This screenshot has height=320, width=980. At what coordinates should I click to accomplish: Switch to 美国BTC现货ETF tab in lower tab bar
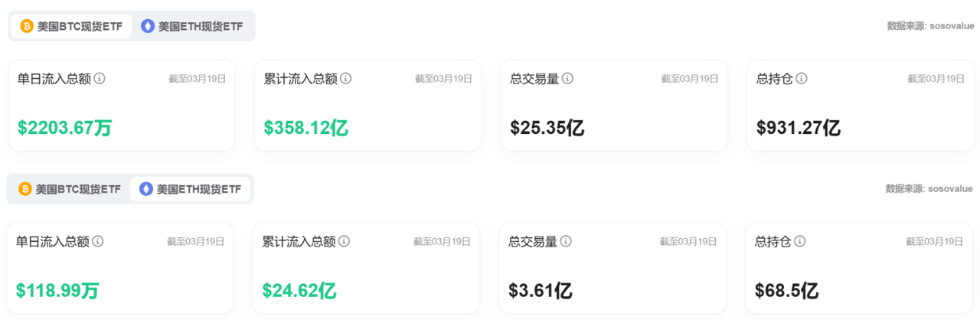click(70, 189)
